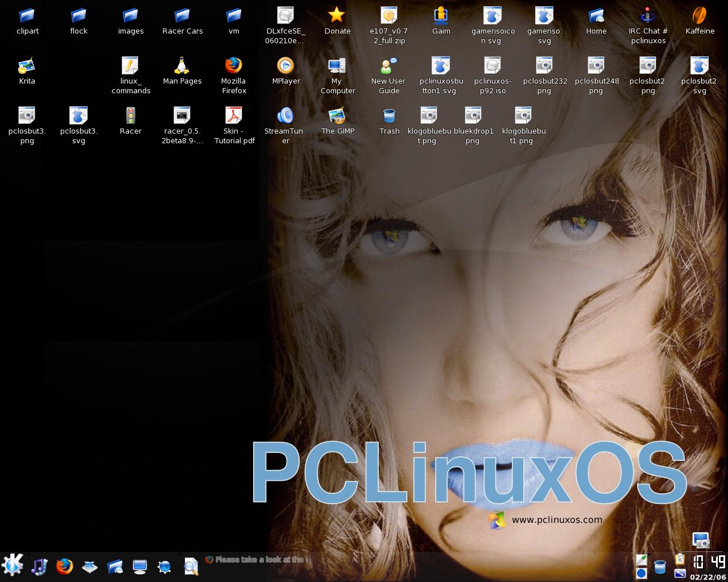Viewport: 728px width, 582px height.
Task: Open pclosbut3.png image
Action: coord(27,116)
